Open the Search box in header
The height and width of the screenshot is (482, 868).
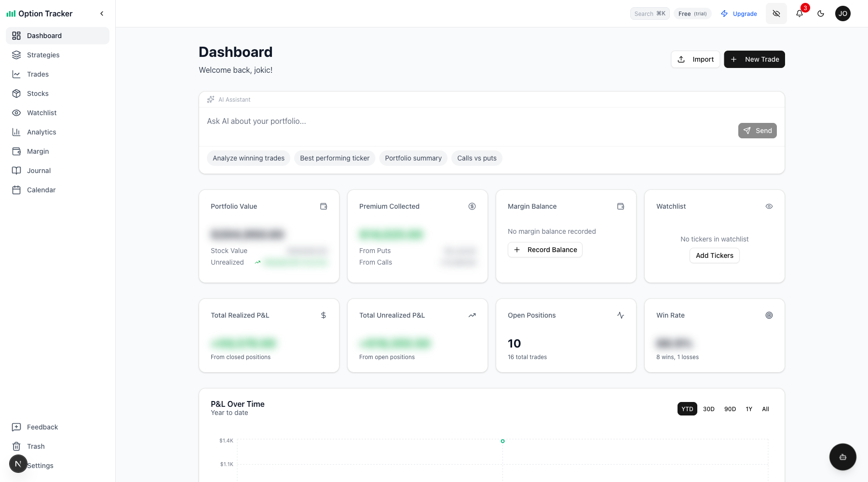(650, 13)
